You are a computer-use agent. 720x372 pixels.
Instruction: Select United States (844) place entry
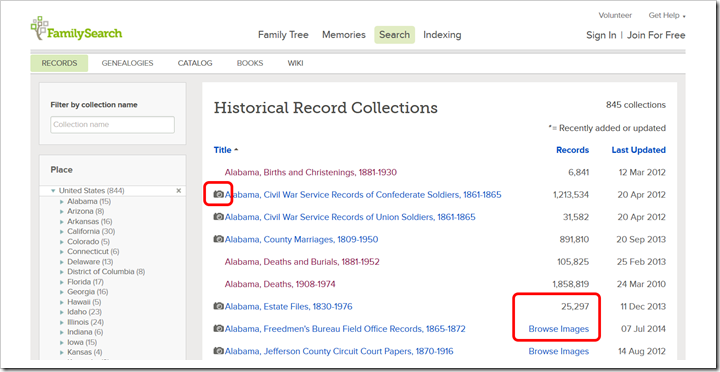pos(91,191)
